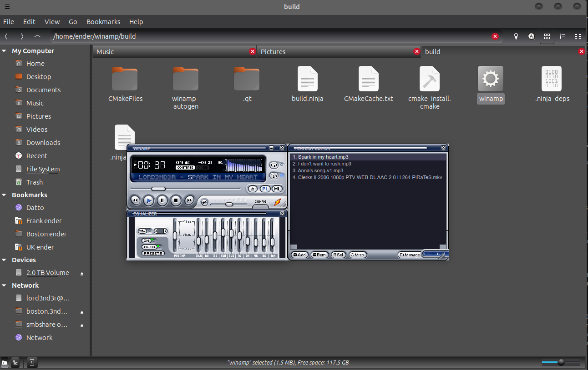
Task: Click the eject/open file button
Action: 253,189
